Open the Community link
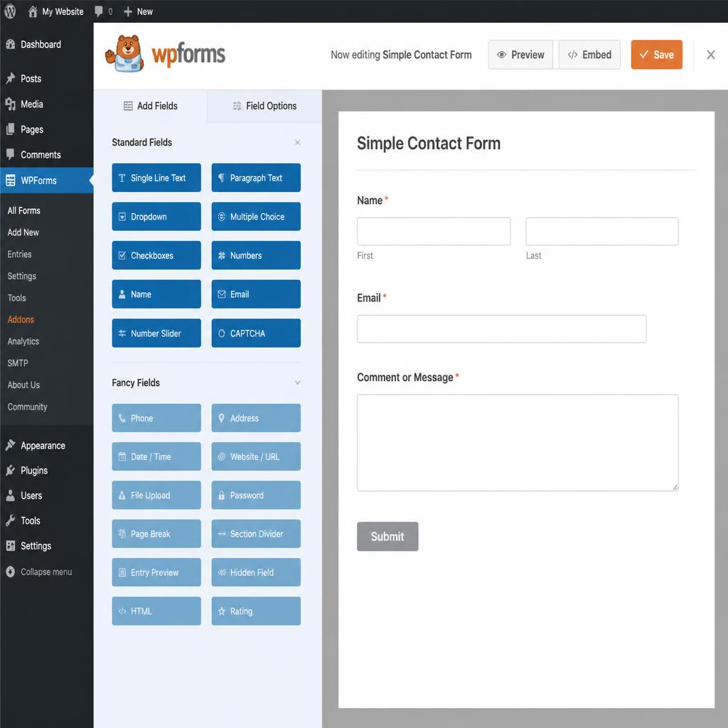 click(x=28, y=407)
